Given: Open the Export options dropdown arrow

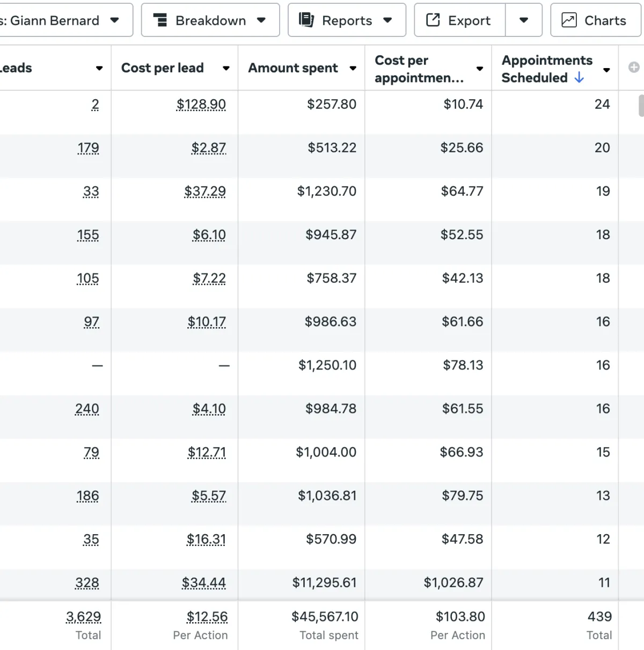Looking at the screenshot, I should (x=524, y=20).
